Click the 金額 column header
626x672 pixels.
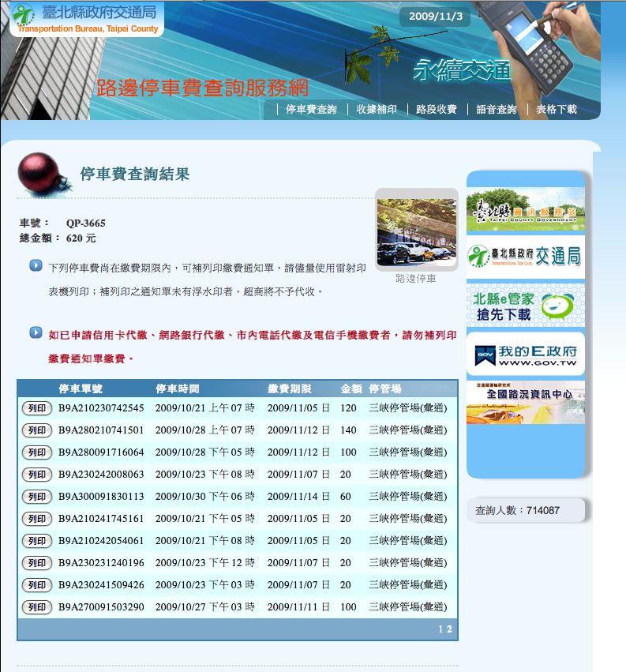351,389
